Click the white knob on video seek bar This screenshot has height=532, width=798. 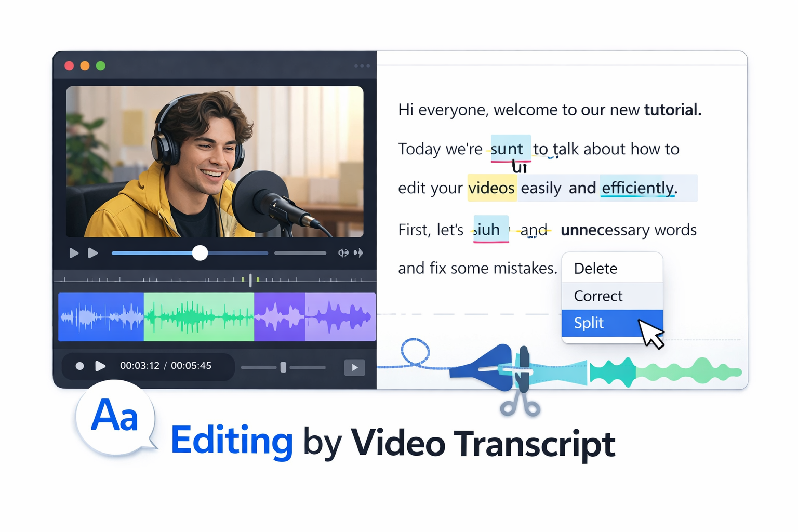(x=200, y=253)
